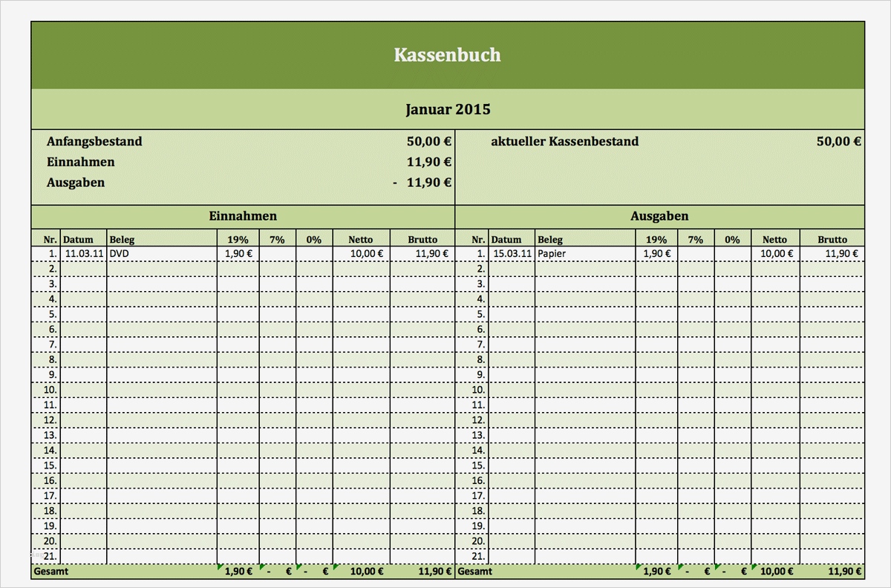The image size is (891, 588).
Task: Click the aktueller Kassenbestand label
Action: (x=564, y=141)
